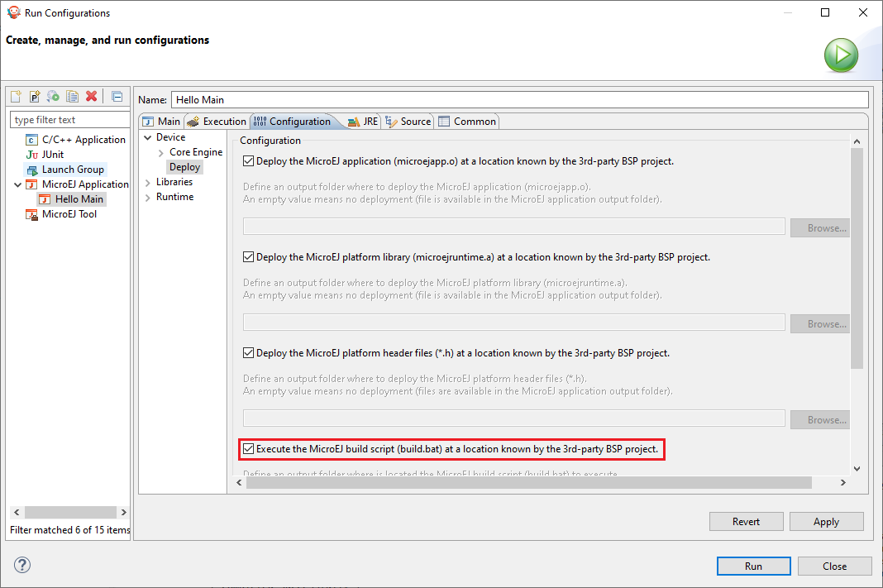Expand the Core Engine node
Image resolution: width=883 pixels, height=588 pixels.
(x=161, y=152)
